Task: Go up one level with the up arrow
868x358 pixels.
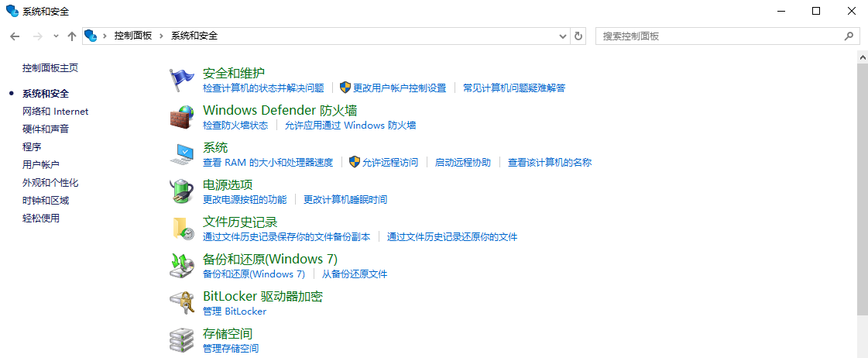Action: click(x=72, y=36)
